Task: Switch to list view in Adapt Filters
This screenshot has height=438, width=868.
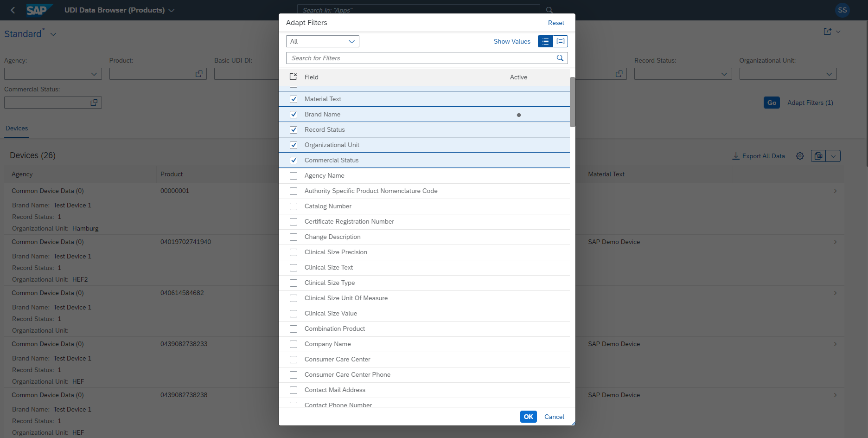Action: (x=545, y=41)
